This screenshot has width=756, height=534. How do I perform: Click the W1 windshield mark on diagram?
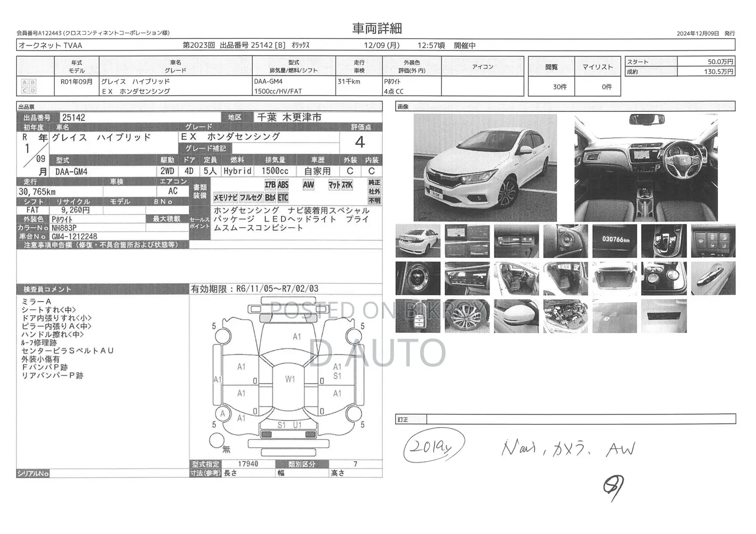click(x=290, y=379)
